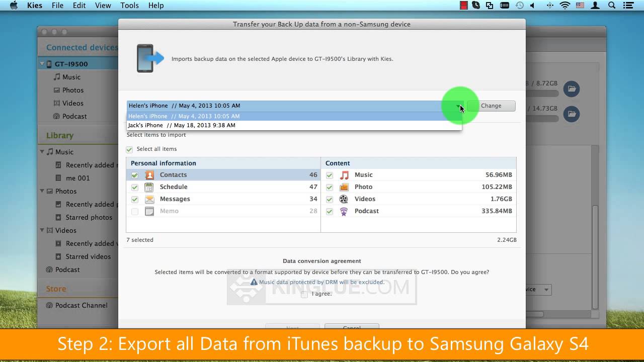Click the Photo picture icon in Content

click(x=344, y=187)
